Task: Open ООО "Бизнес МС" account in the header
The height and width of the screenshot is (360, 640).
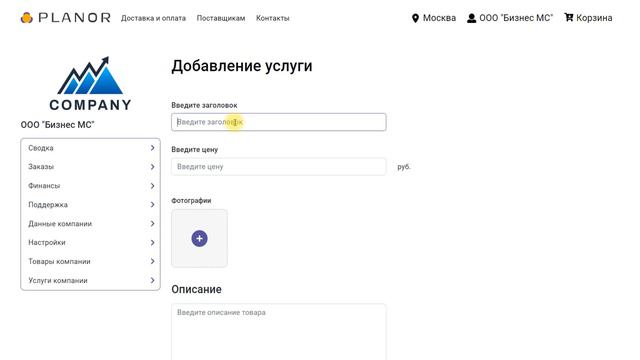Action: pos(516,18)
